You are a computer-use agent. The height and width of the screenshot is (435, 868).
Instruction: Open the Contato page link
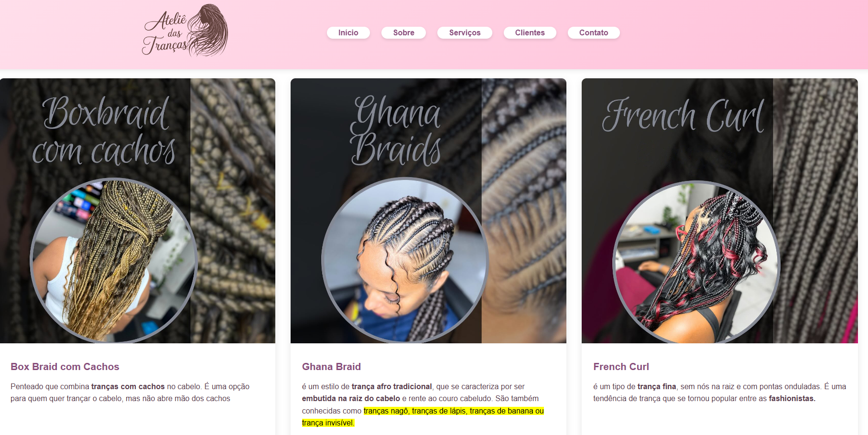(x=594, y=32)
